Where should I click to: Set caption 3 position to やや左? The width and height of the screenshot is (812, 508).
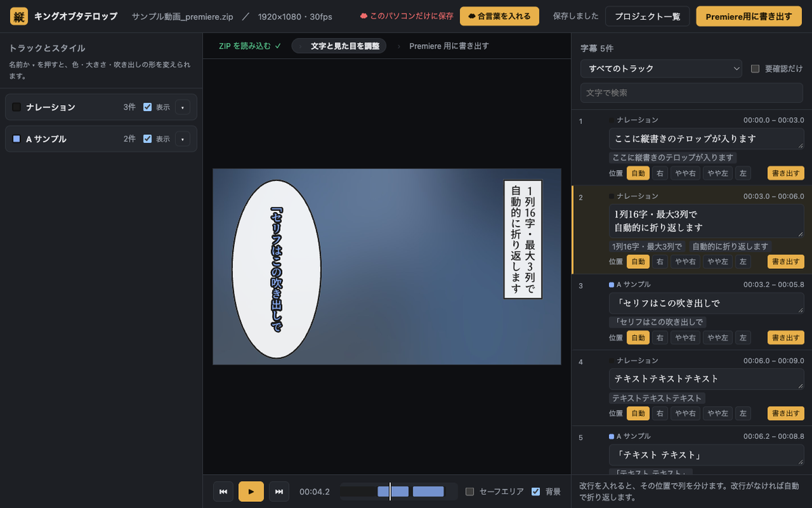(717, 337)
